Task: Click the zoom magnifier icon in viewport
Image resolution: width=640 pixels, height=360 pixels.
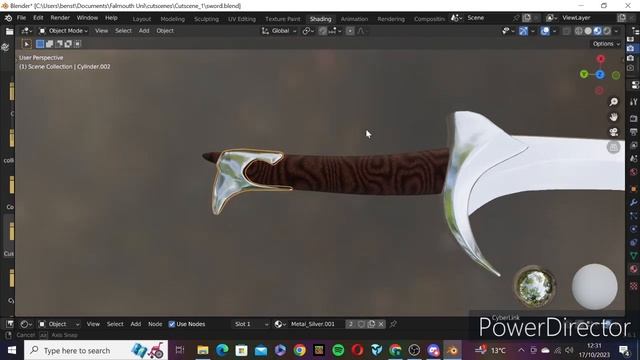Action: tap(613, 102)
